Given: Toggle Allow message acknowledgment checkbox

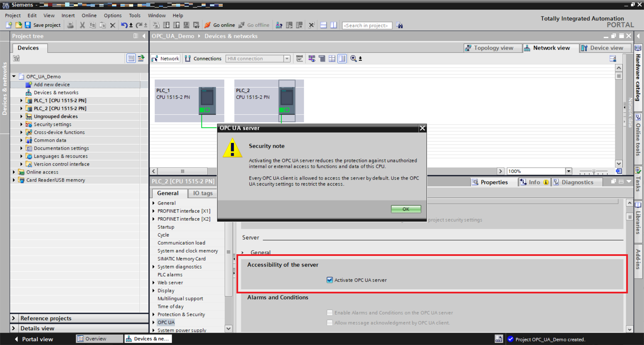Looking at the screenshot, I should (330, 323).
